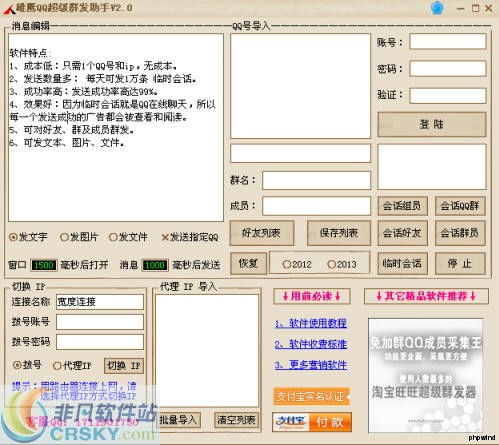Focus the 成员 input field

click(316, 206)
